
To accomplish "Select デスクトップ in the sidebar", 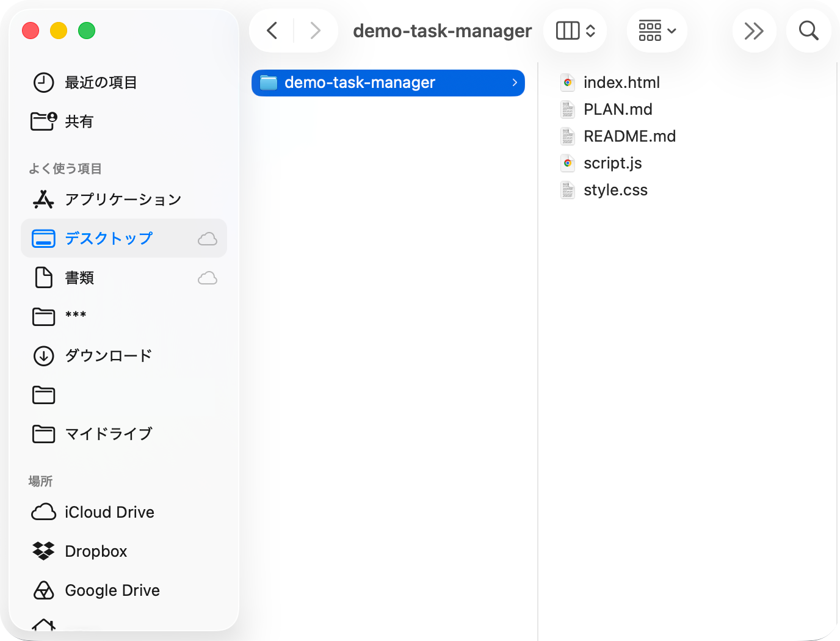I will (124, 238).
